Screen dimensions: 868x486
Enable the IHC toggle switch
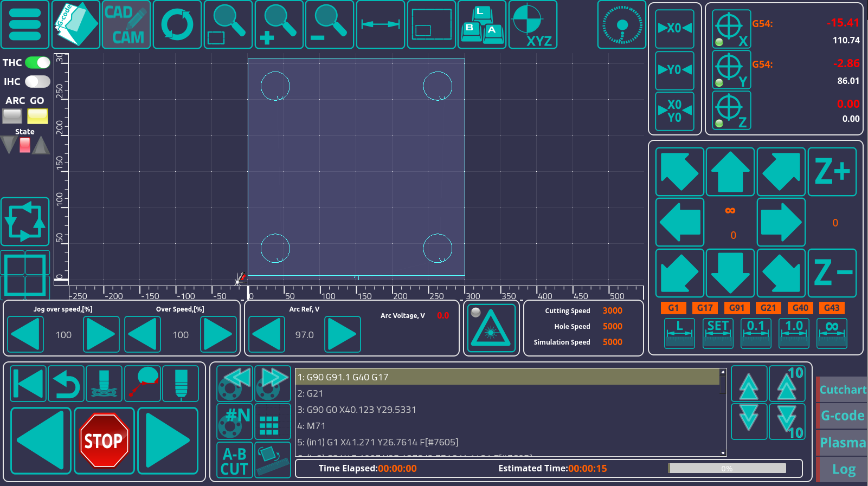[x=37, y=82]
